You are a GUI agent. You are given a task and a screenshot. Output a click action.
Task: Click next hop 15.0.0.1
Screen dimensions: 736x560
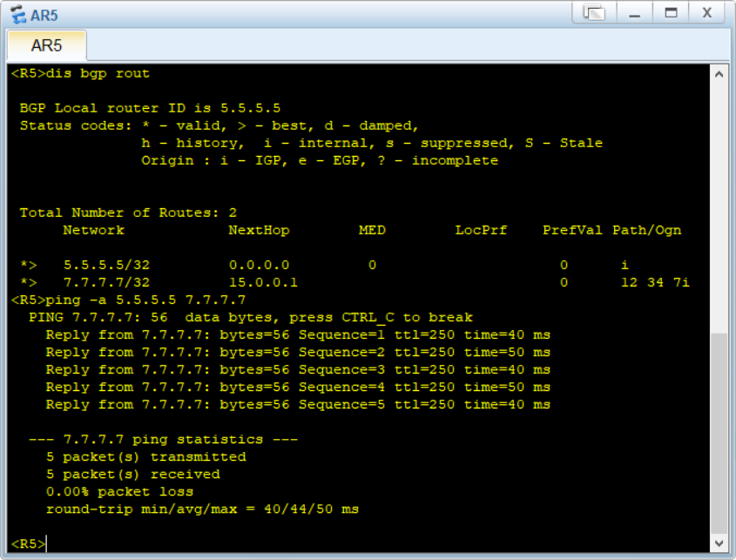pos(263,282)
